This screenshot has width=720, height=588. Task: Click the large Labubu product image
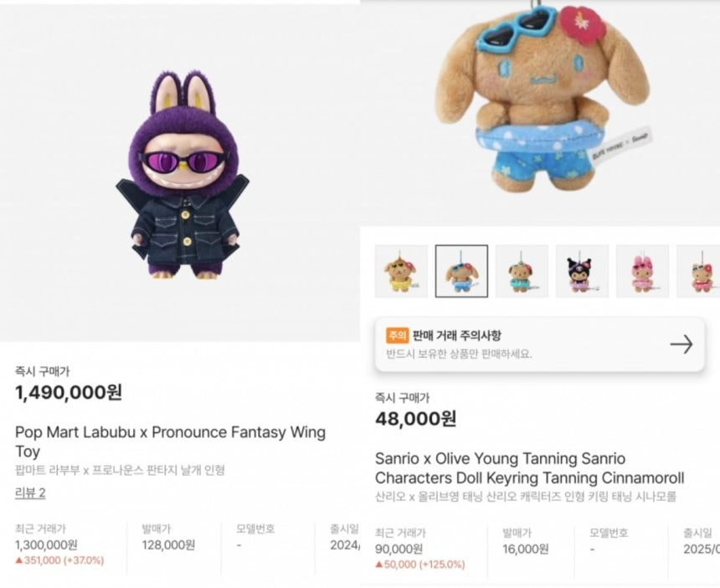pyautogui.click(x=183, y=175)
